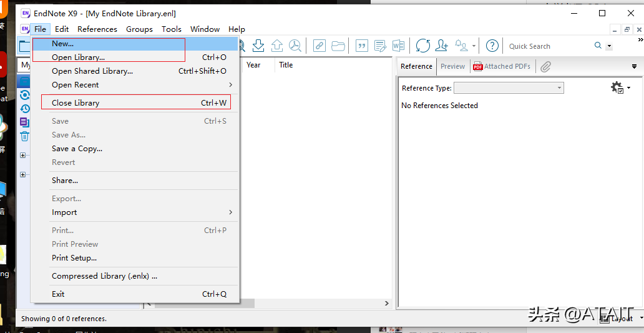This screenshot has height=333, width=644.
Task: Open the Reference Type combo box
Action: click(x=509, y=88)
